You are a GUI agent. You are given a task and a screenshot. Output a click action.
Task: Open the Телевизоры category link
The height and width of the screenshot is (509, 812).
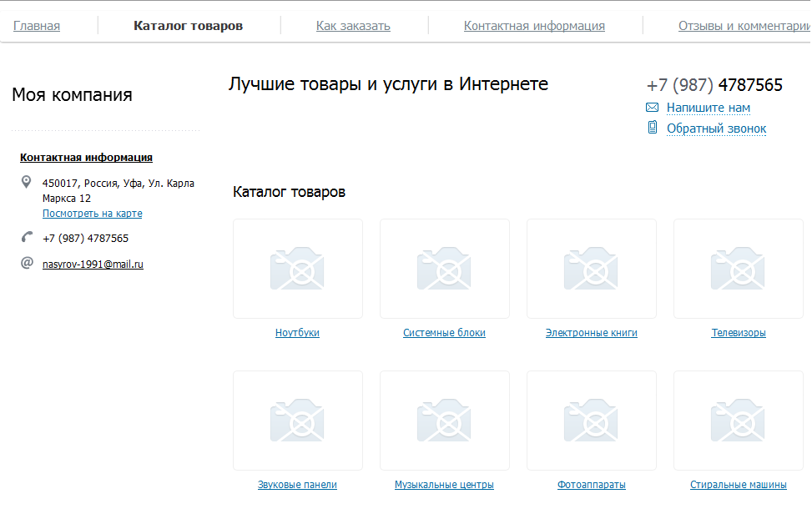(x=739, y=332)
